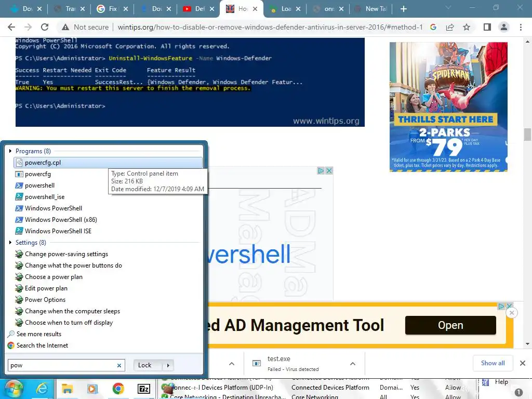Click the Spider-Man theme park ad
Screen dimensions: 532x399
coord(448,107)
